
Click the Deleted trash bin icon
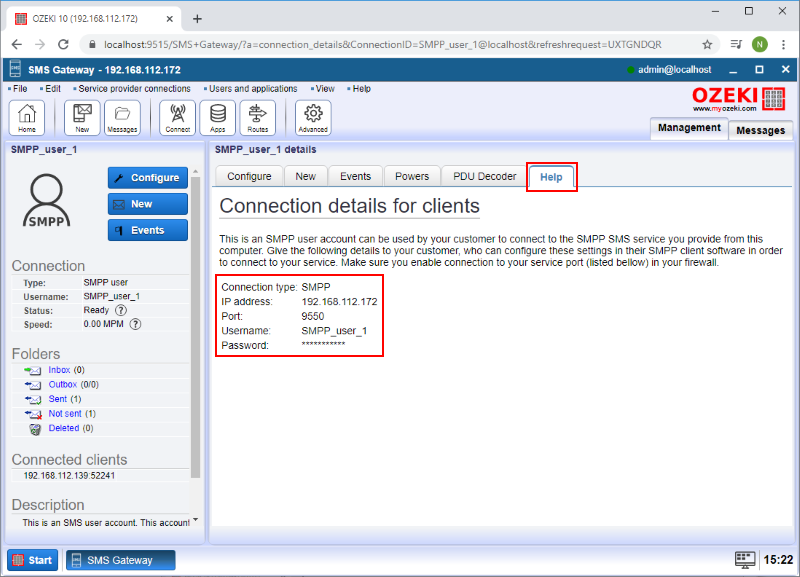(35, 429)
